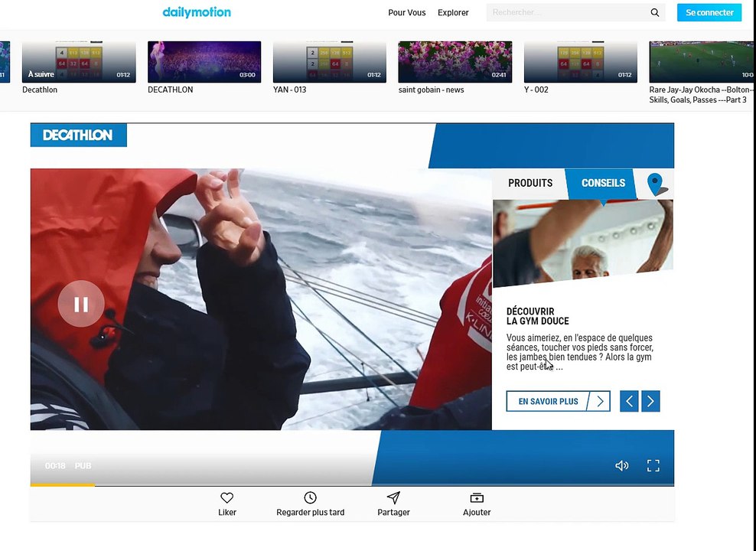
Task: Open the Explorer menu item
Action: pos(453,12)
